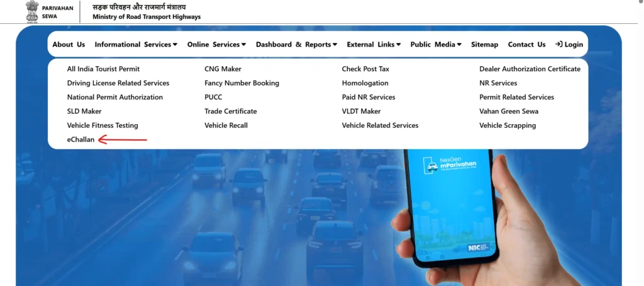
Task: Click Dealer Authorization Certificate
Action: tap(530, 69)
